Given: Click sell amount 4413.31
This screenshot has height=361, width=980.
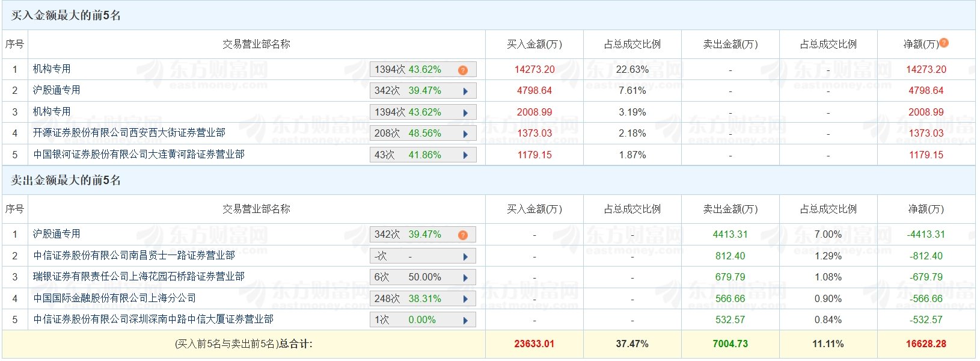Looking at the screenshot, I should (x=730, y=235).
